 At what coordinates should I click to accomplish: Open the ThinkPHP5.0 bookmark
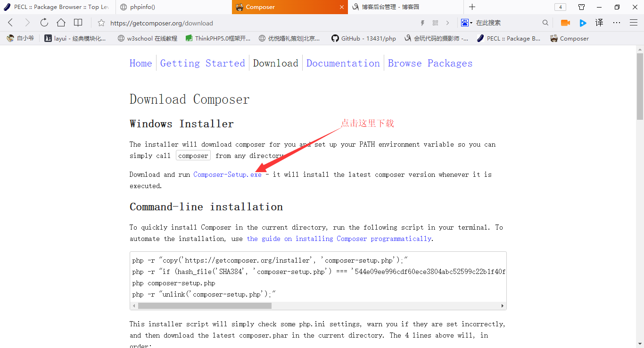[x=218, y=39]
